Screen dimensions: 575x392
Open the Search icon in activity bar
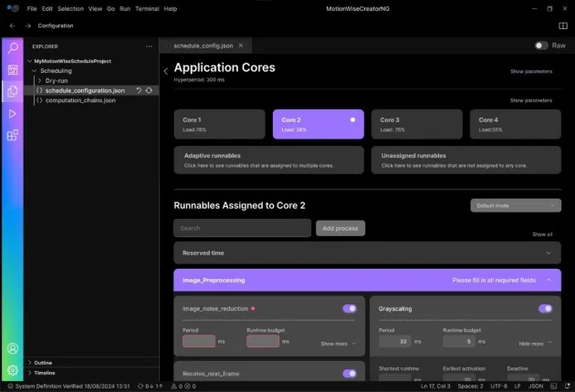coord(13,47)
